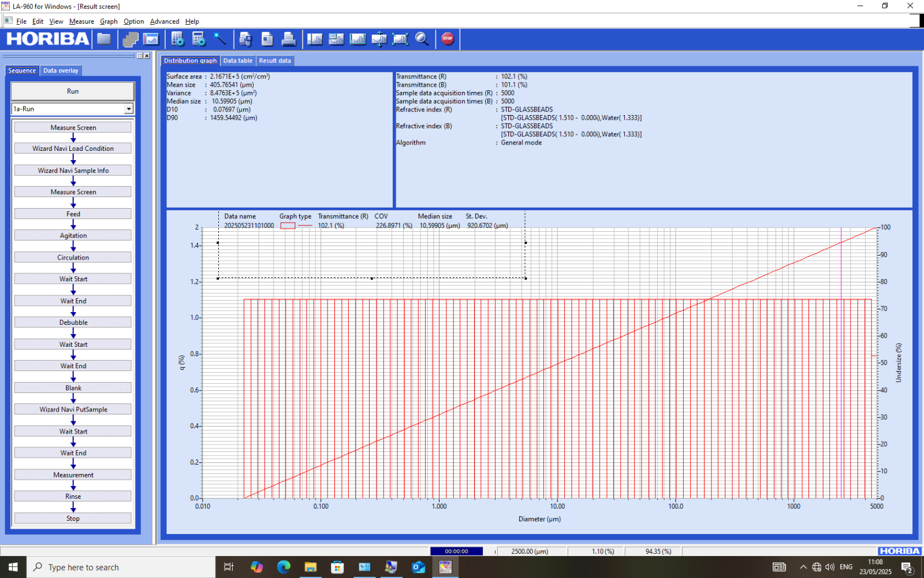924x578 pixels.
Task: Click the Rinse step in the sequence
Action: click(x=73, y=496)
